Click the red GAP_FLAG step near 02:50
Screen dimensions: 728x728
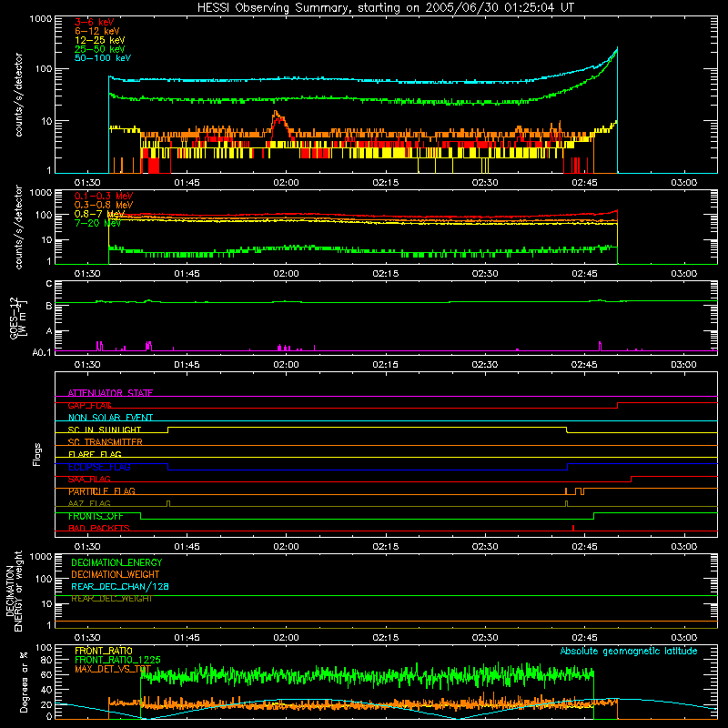pyautogui.click(x=618, y=405)
